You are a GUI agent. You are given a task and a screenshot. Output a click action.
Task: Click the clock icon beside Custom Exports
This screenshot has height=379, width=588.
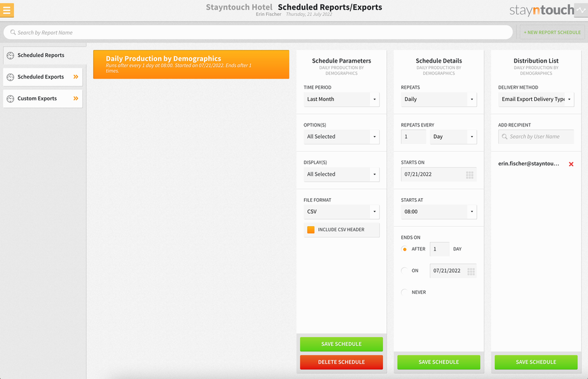(10, 98)
